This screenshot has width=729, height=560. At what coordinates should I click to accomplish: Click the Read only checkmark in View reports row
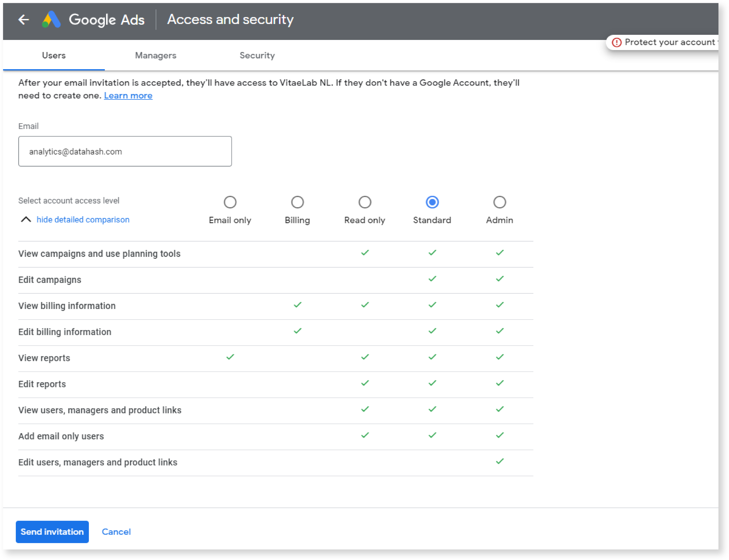click(364, 357)
